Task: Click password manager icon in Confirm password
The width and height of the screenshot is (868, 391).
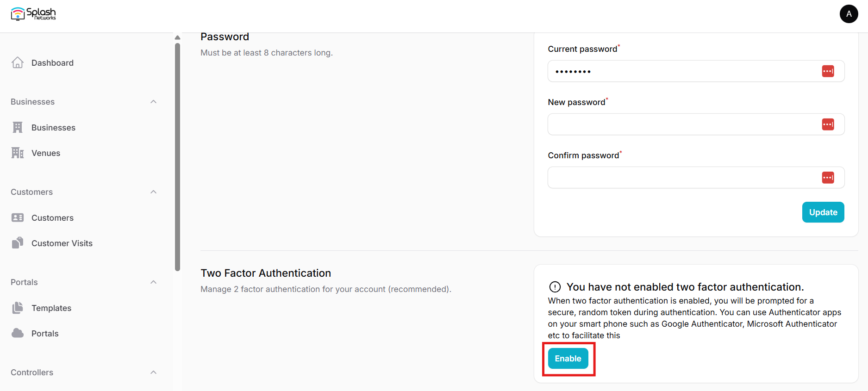Action: point(828,178)
